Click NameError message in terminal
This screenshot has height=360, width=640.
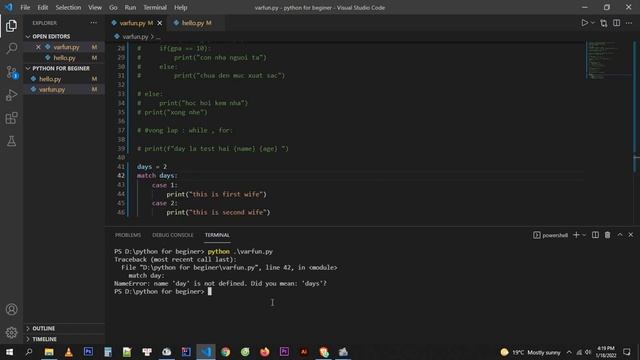tap(220, 283)
